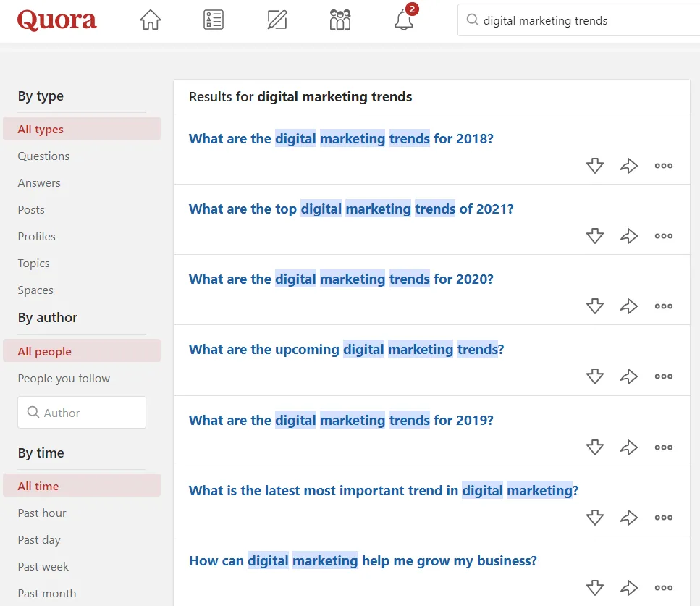Click the Quora logo
The width and height of the screenshot is (700, 606).
coord(56,20)
